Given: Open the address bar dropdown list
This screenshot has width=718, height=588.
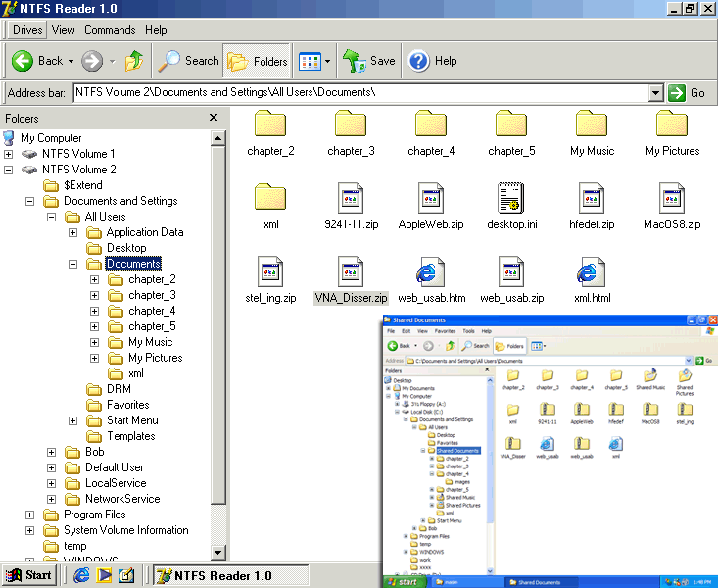Looking at the screenshot, I should click(x=656, y=93).
